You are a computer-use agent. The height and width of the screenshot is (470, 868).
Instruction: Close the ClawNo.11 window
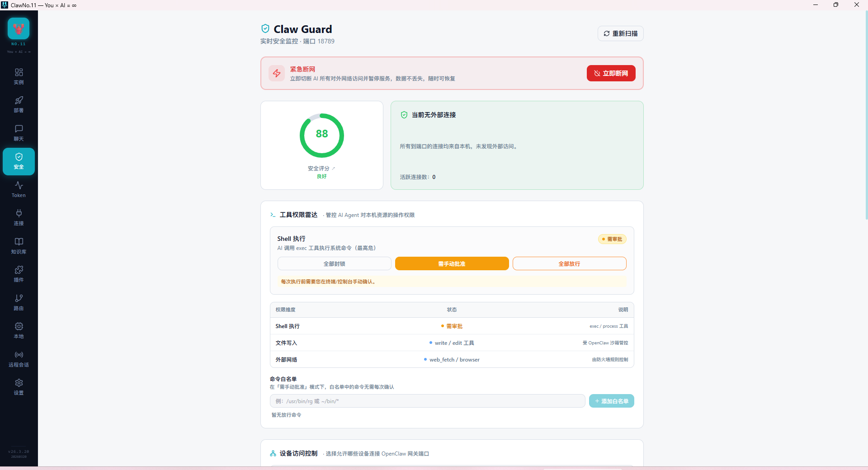pos(857,5)
